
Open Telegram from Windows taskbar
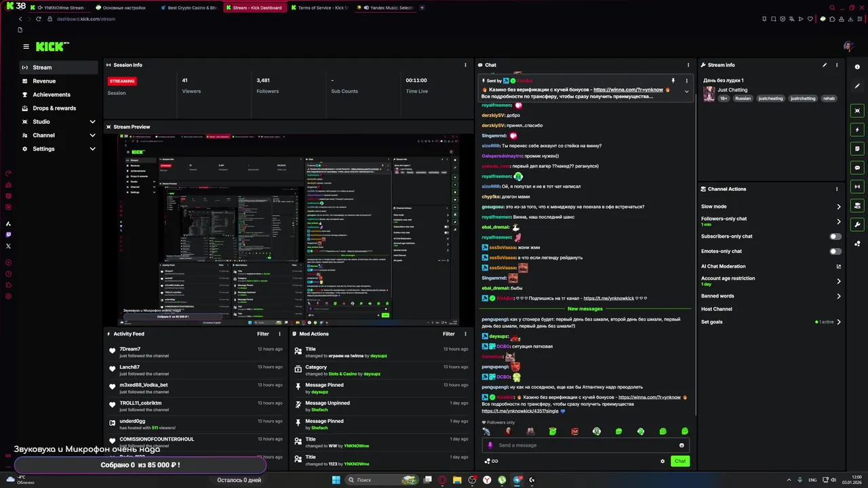click(517, 480)
